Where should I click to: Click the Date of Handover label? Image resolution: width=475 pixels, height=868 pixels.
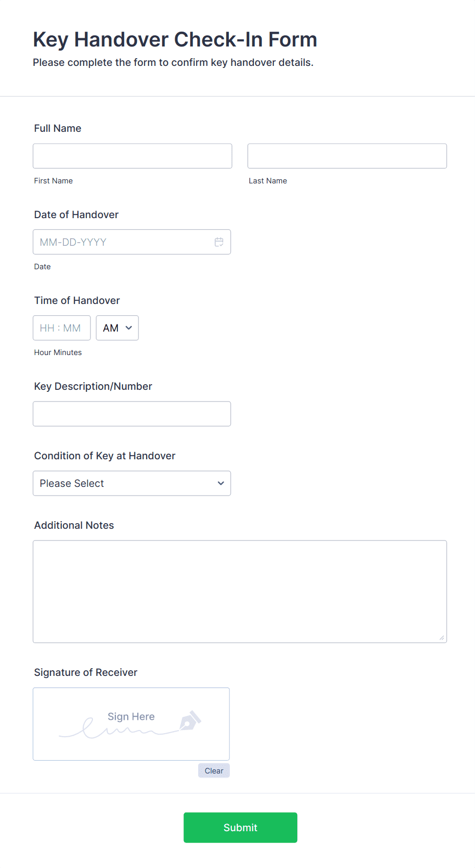click(76, 215)
